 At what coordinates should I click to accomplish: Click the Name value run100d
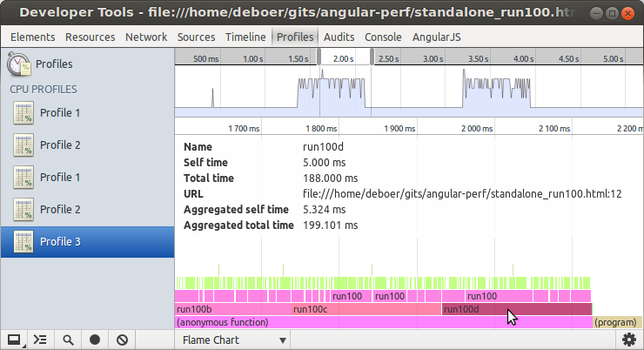pos(323,146)
